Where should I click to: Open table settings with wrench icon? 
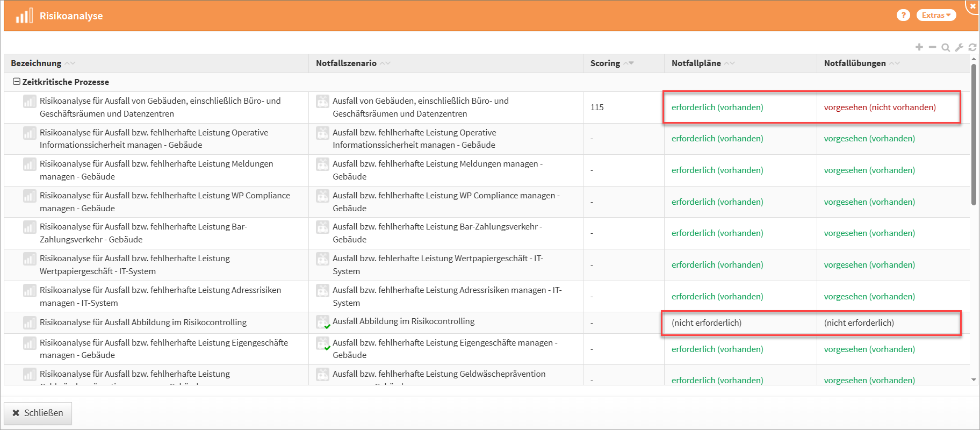[x=959, y=47]
